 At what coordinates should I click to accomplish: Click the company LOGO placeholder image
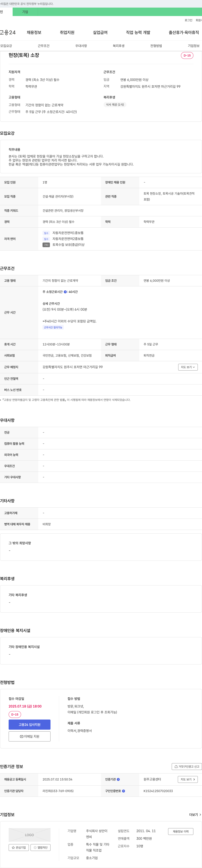[x=30, y=835]
